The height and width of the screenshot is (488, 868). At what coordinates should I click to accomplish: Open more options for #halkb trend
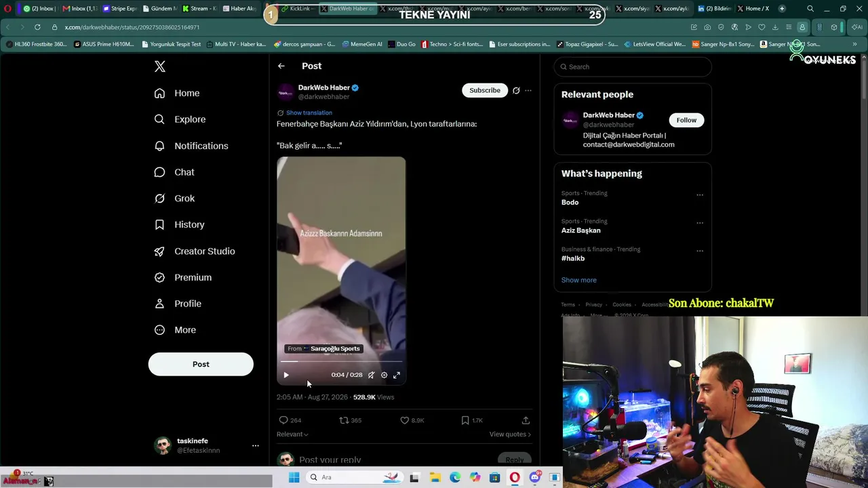700,251
